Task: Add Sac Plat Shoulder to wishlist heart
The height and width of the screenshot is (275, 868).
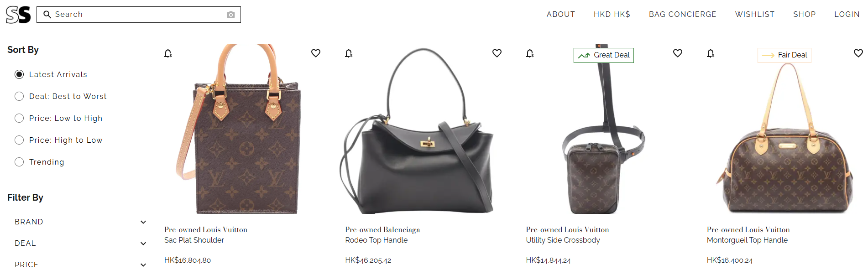Action: tap(316, 53)
